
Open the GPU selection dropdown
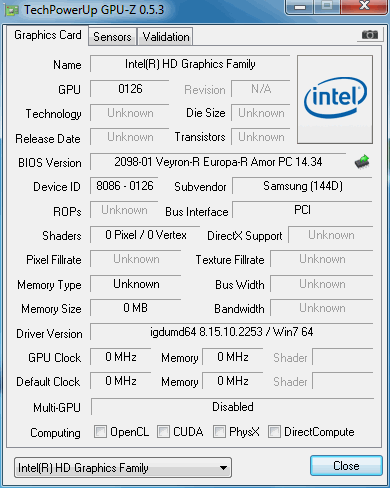[123, 468]
